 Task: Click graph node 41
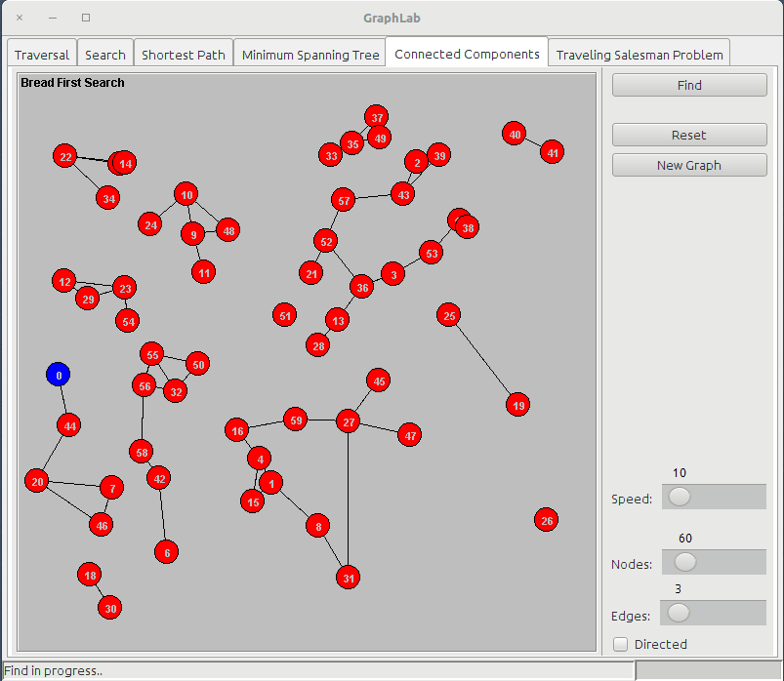click(x=552, y=152)
